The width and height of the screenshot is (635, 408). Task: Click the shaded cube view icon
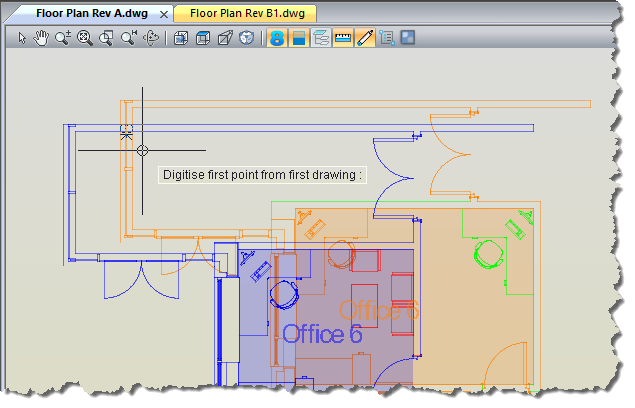point(246,38)
